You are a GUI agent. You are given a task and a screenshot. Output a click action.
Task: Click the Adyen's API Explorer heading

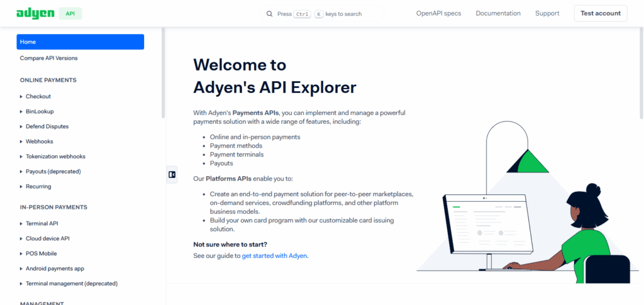pos(275,87)
